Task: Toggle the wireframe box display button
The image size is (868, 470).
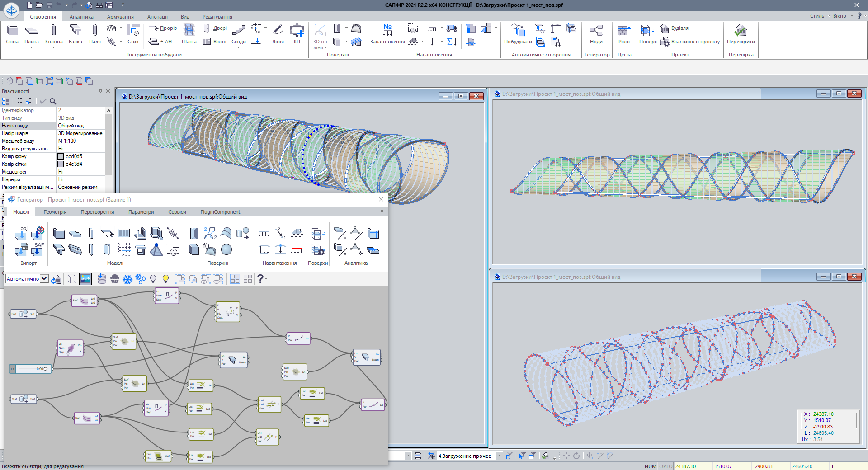Action: coord(72,279)
